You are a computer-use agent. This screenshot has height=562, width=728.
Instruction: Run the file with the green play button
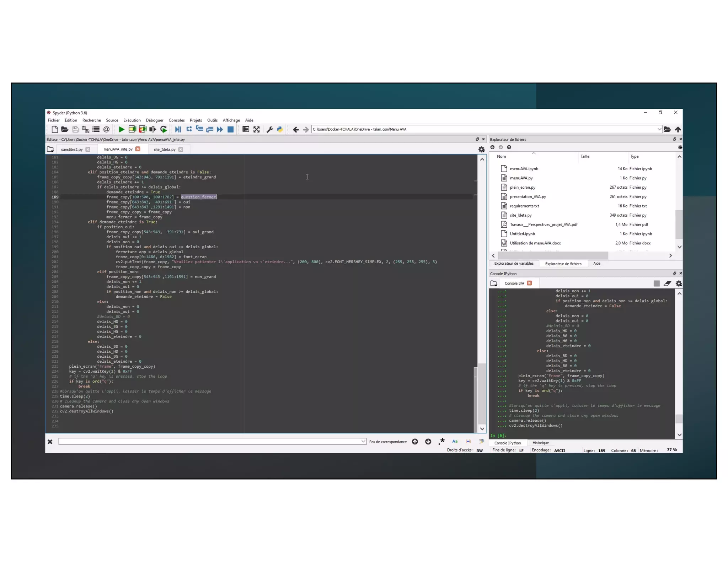coord(121,129)
